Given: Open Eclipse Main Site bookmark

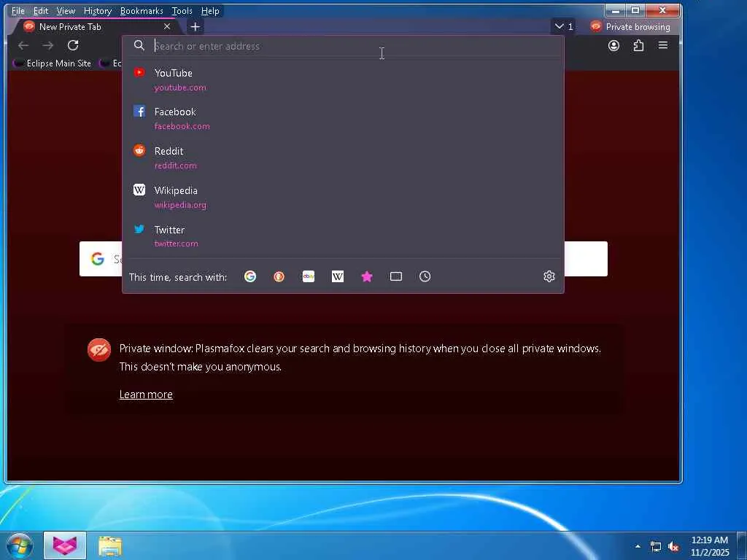Looking at the screenshot, I should [x=53, y=63].
